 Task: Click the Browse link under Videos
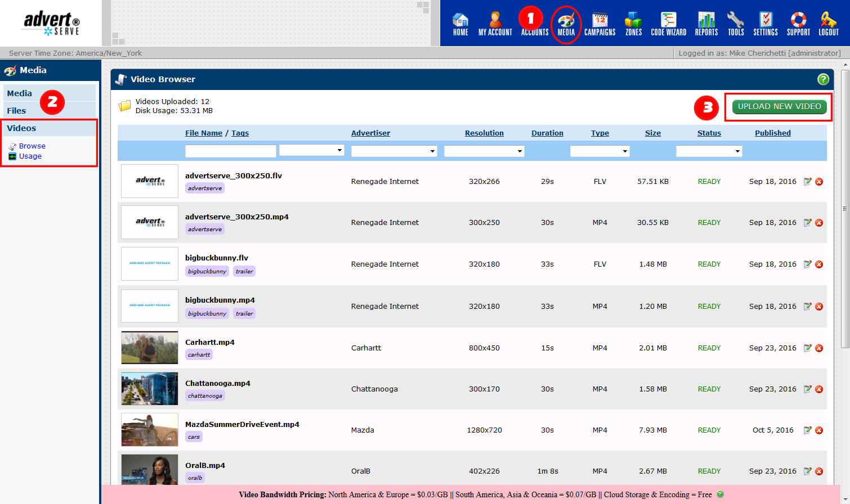[32, 146]
